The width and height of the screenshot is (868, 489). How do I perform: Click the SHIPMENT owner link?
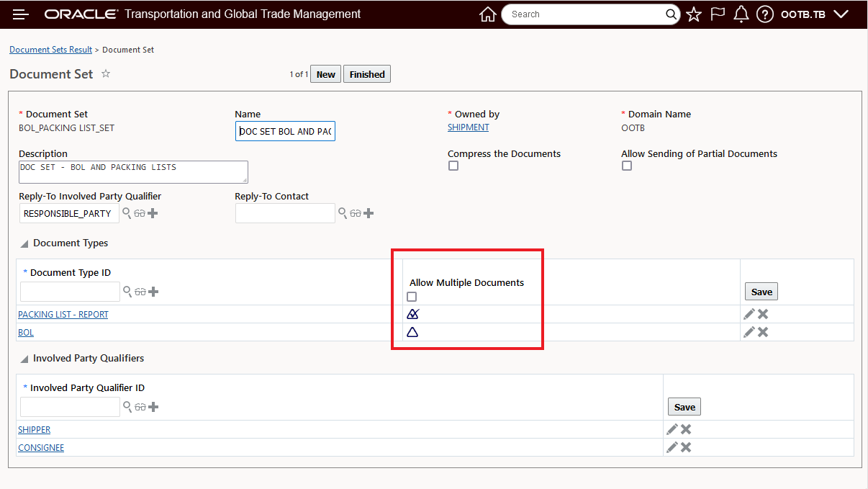[x=468, y=127]
